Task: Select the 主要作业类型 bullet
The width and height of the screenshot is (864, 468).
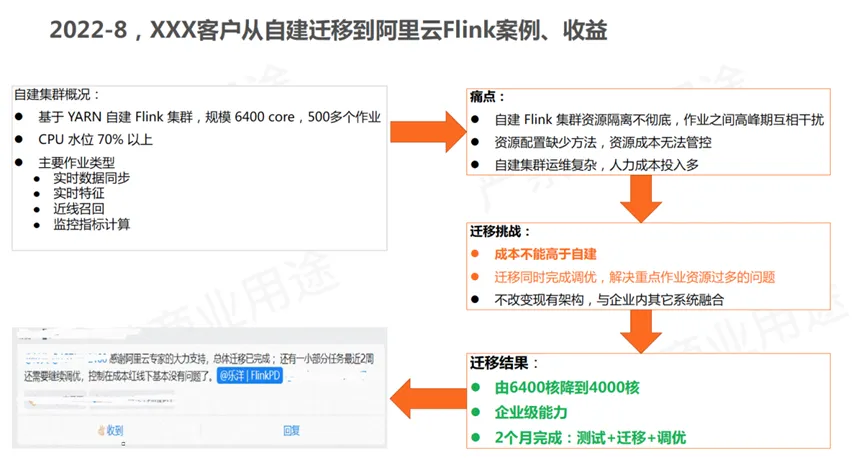Action: tap(77, 163)
